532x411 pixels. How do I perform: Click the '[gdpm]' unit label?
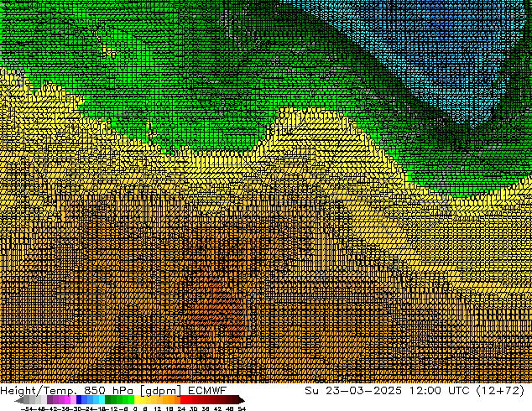tap(161, 391)
